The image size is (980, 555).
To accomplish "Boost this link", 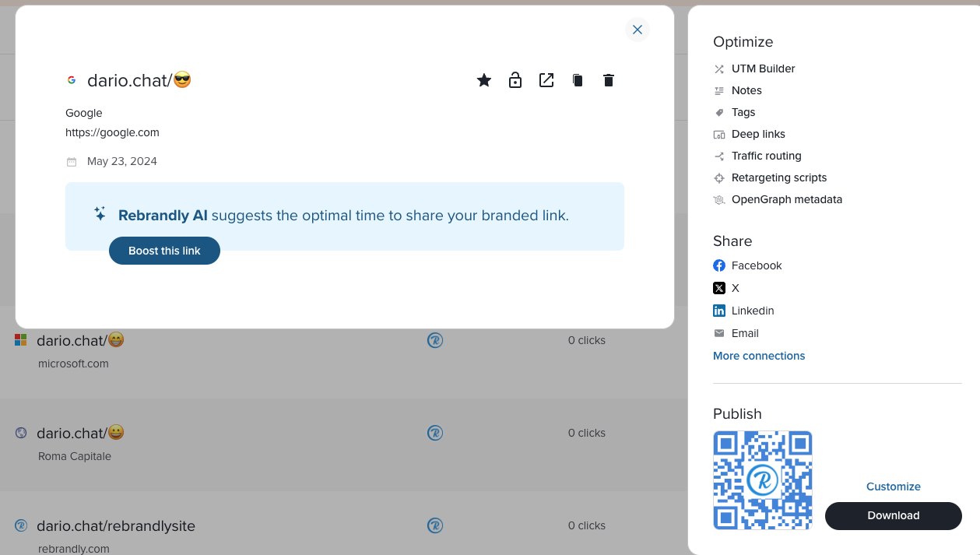I will 164,251.
